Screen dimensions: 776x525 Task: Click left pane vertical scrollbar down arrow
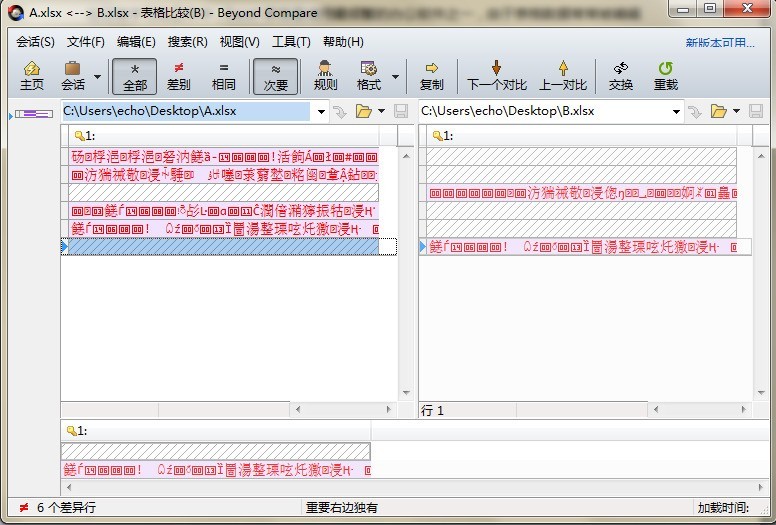click(x=406, y=393)
